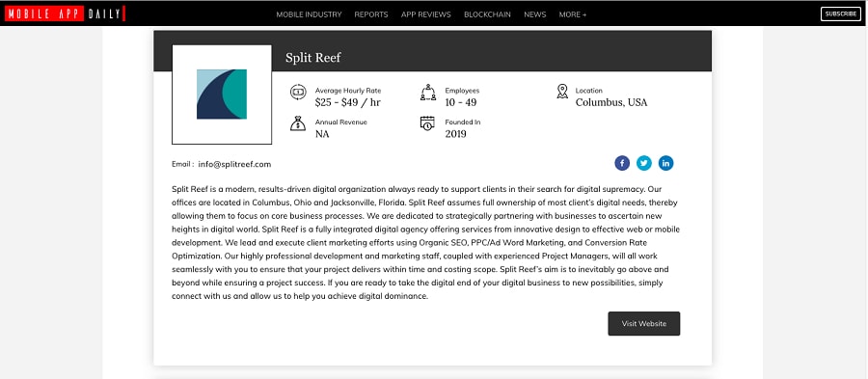Click the Employees label
Image resolution: width=868 pixels, height=379 pixels.
[x=462, y=91]
